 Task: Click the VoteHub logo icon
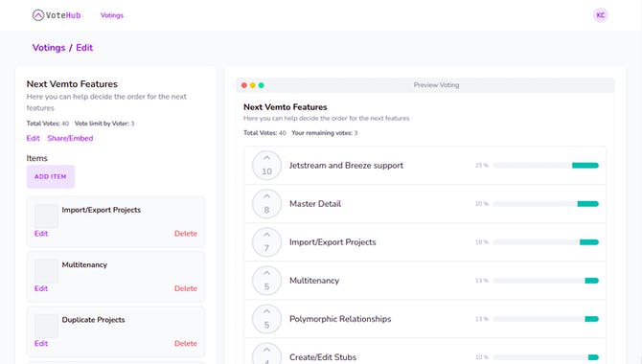[38, 15]
